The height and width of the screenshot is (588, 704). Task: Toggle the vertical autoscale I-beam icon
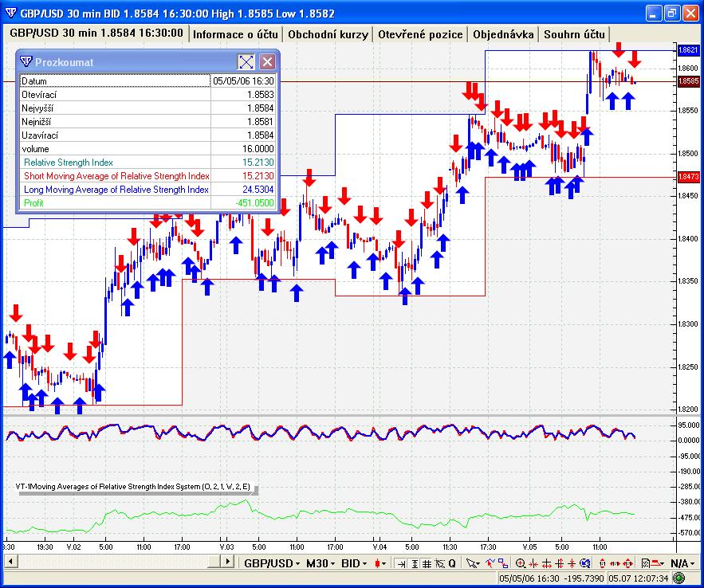(x=415, y=564)
